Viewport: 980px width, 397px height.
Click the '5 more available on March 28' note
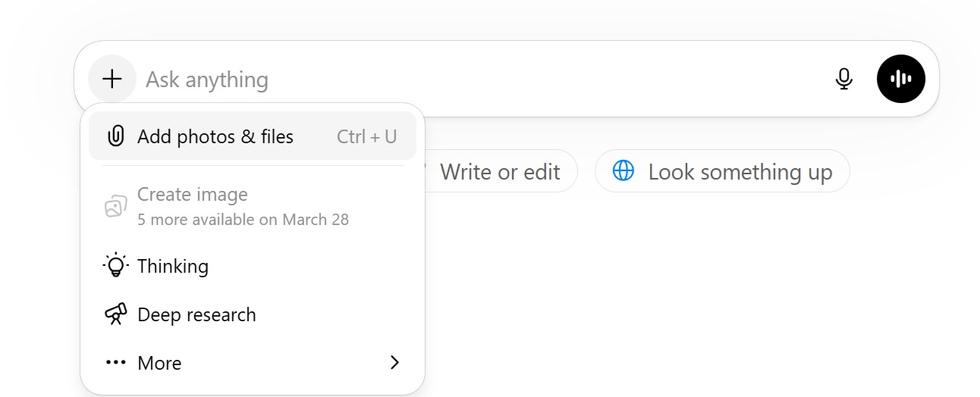(243, 220)
